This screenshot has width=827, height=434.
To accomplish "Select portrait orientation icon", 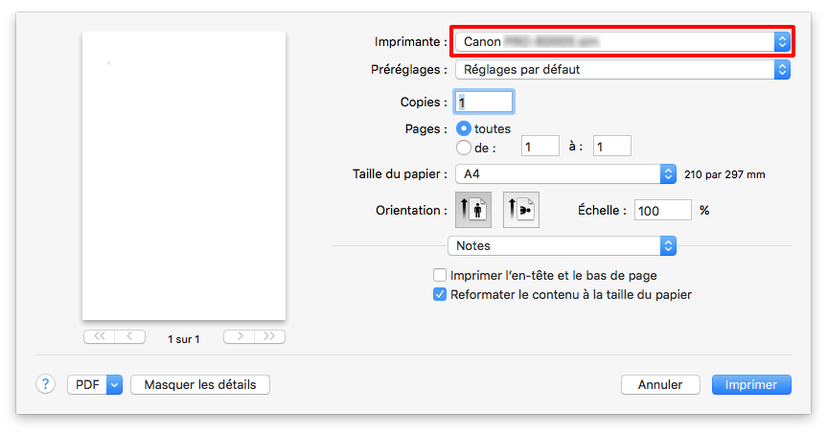I will 473,211.
